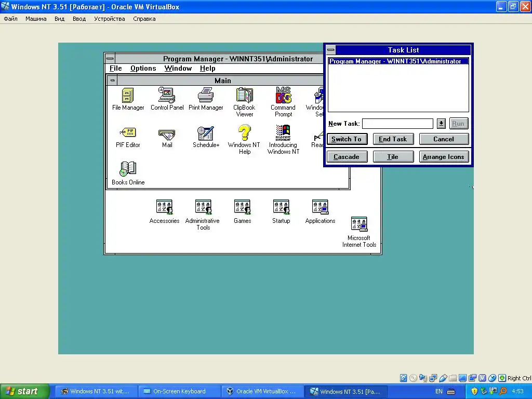Click End Task button
532x399 pixels.
point(393,139)
